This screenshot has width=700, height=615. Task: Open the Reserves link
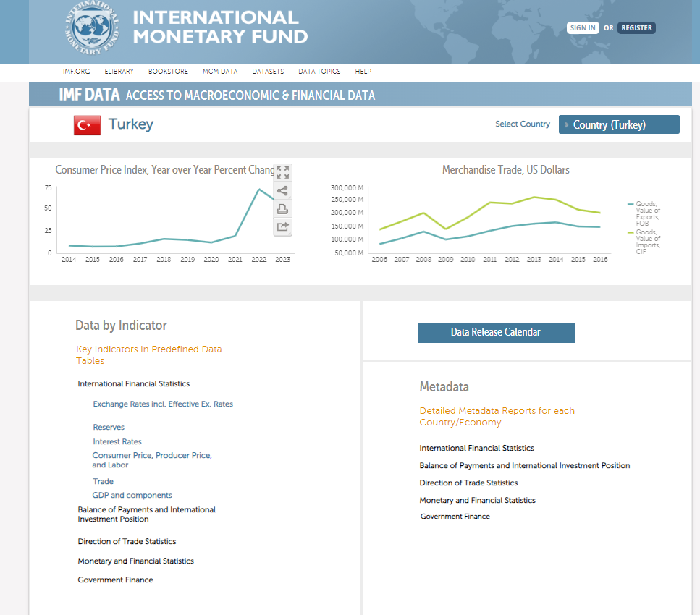(x=109, y=427)
